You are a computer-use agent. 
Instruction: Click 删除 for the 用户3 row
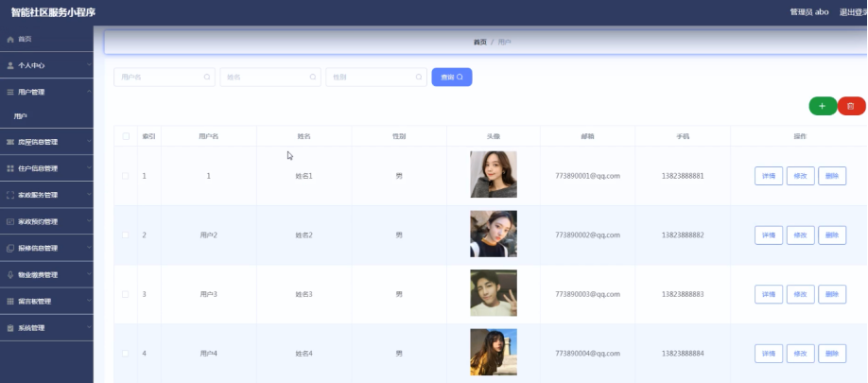[x=832, y=294]
